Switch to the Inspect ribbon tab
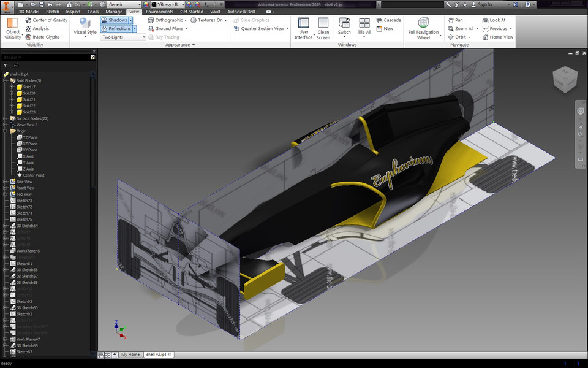The image size is (588, 368). coord(73,10)
